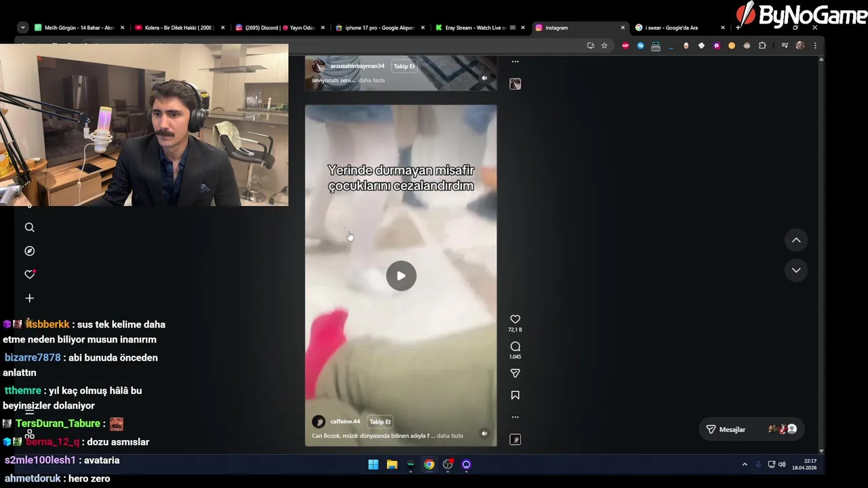The image size is (868, 488).
Task: Open audio thumbnail beside arzusahinbayman34 reel
Action: 515,84
